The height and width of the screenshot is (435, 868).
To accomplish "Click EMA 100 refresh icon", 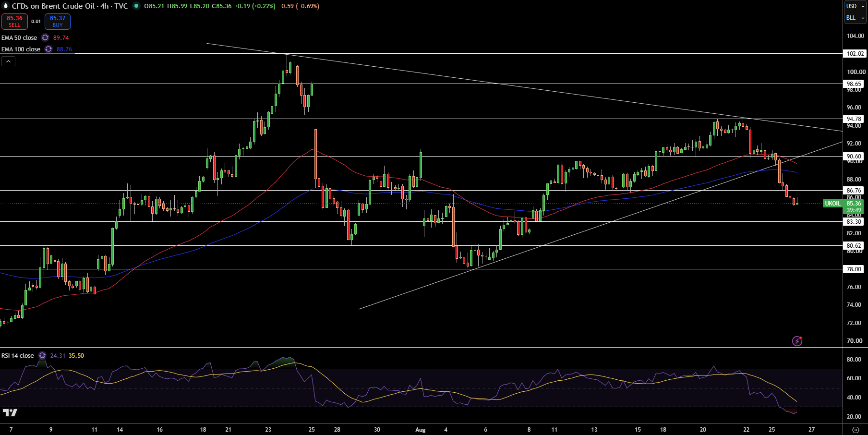I will coord(48,49).
